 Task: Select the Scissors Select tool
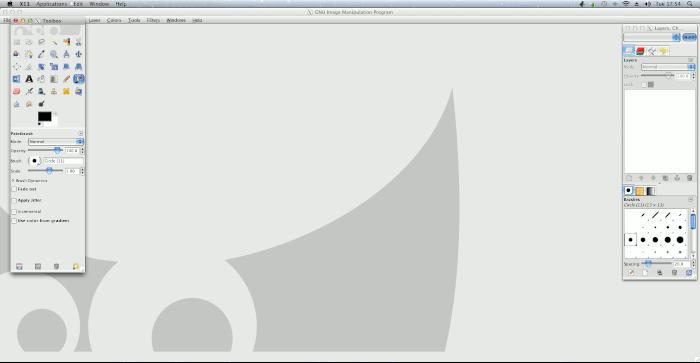tap(79, 42)
